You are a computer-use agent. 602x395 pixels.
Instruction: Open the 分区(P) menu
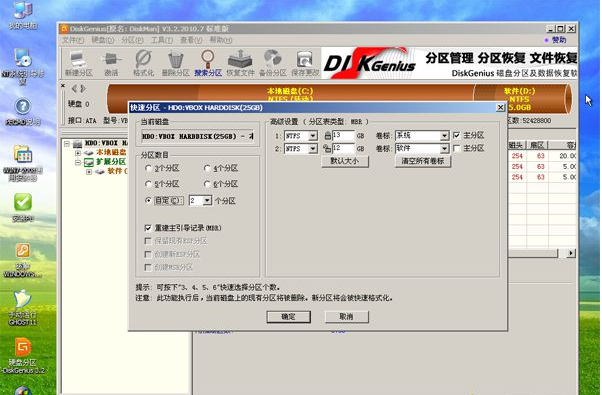[132, 40]
